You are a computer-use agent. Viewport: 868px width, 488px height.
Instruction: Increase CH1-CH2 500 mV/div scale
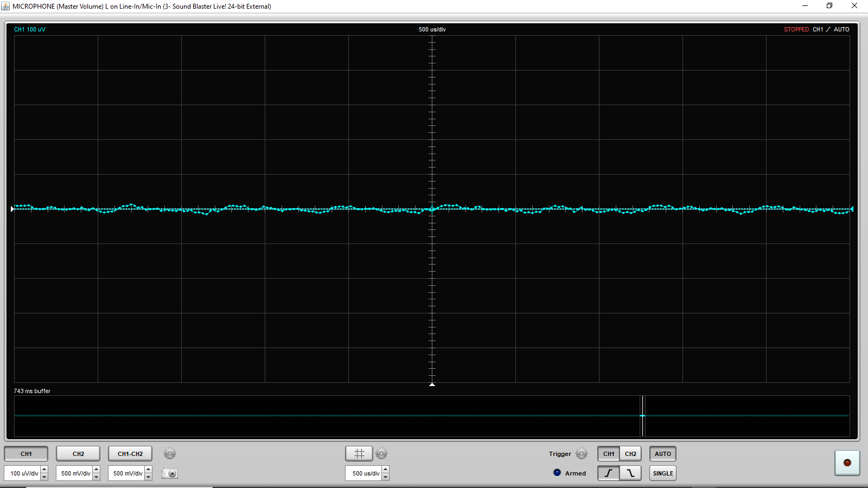click(149, 470)
